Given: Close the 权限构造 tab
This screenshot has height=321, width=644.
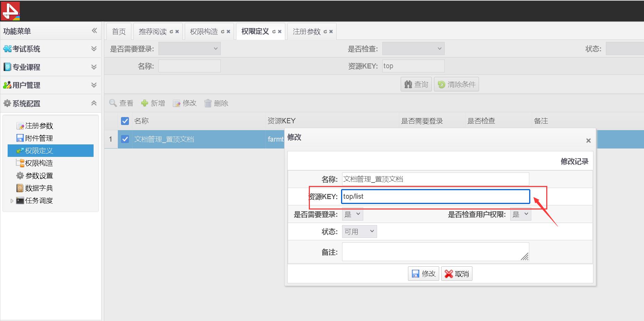Looking at the screenshot, I should (x=228, y=32).
